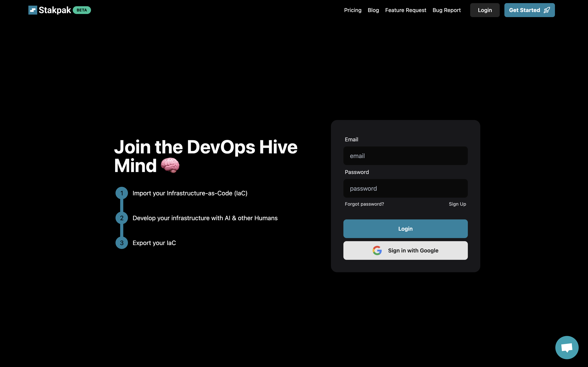Open Bug Report link

click(x=446, y=10)
